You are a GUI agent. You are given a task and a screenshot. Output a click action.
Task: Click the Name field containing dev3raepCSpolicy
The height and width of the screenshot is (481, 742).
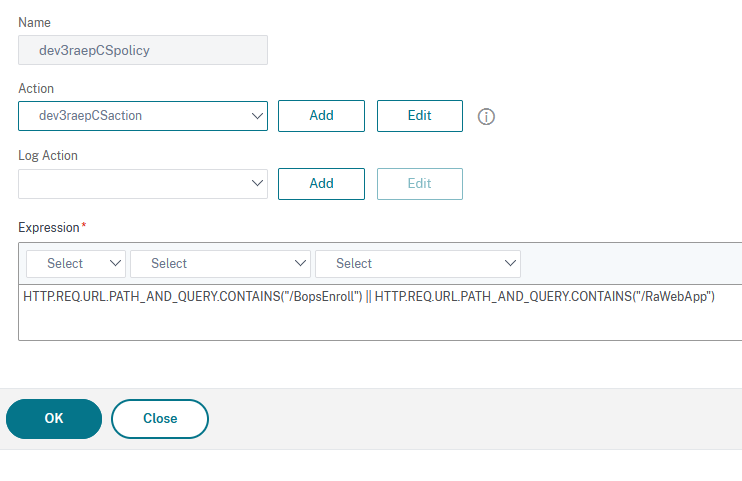(x=143, y=51)
